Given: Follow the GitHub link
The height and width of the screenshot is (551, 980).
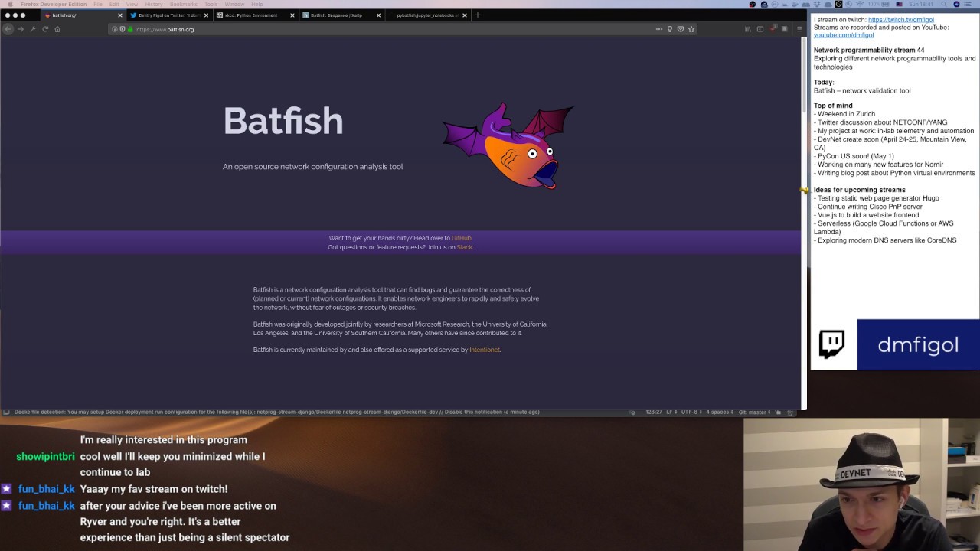Looking at the screenshot, I should [461, 238].
